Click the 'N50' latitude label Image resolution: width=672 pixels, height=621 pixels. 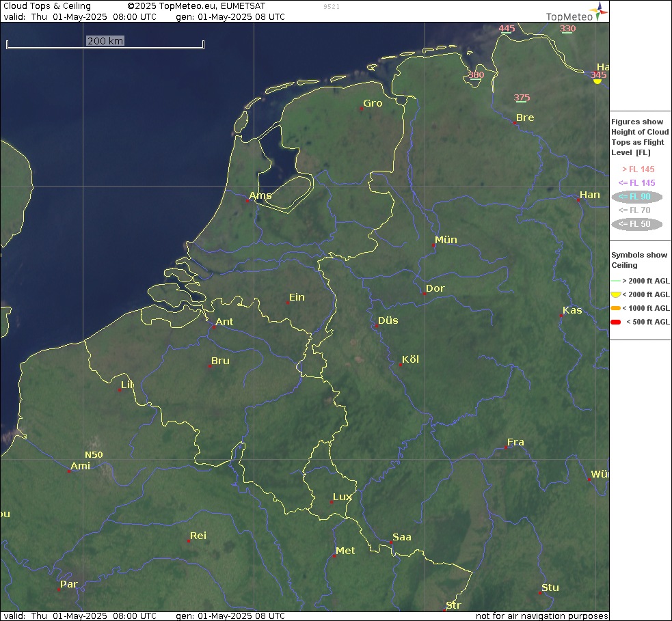(x=94, y=455)
